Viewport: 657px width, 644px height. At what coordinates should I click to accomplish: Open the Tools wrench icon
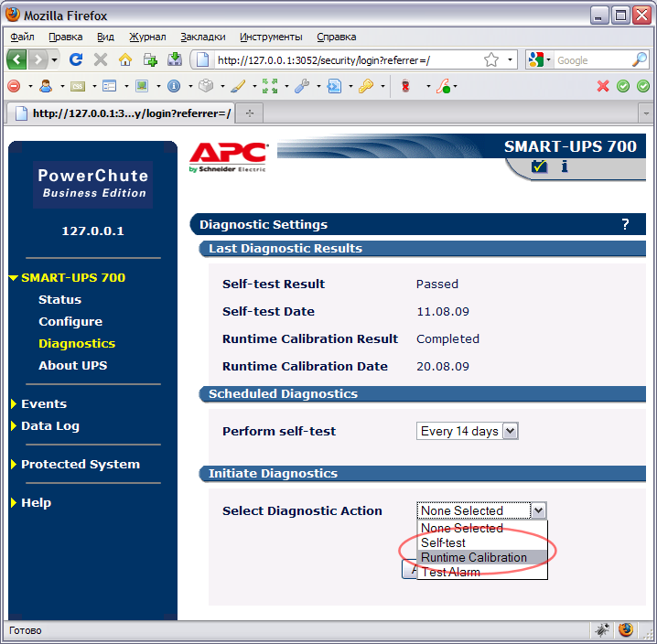[x=302, y=86]
